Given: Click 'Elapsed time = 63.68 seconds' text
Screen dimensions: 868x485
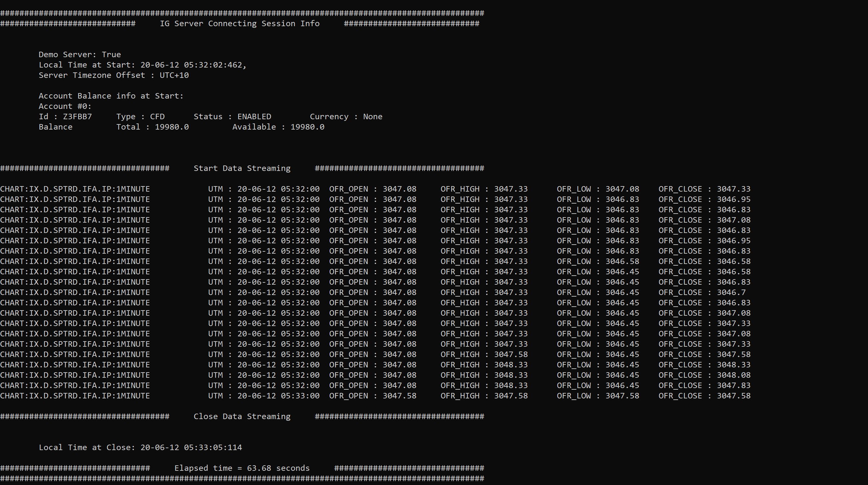Looking at the screenshot, I should 242,468.
